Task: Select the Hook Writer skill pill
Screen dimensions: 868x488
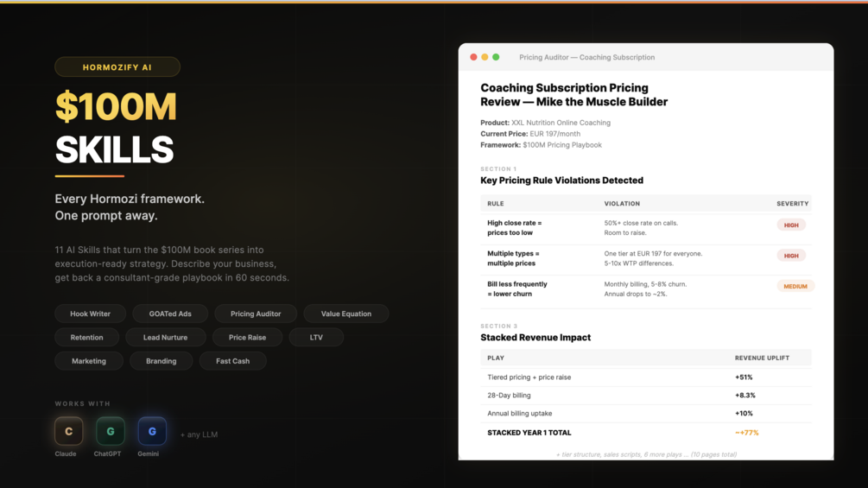Action: point(91,314)
